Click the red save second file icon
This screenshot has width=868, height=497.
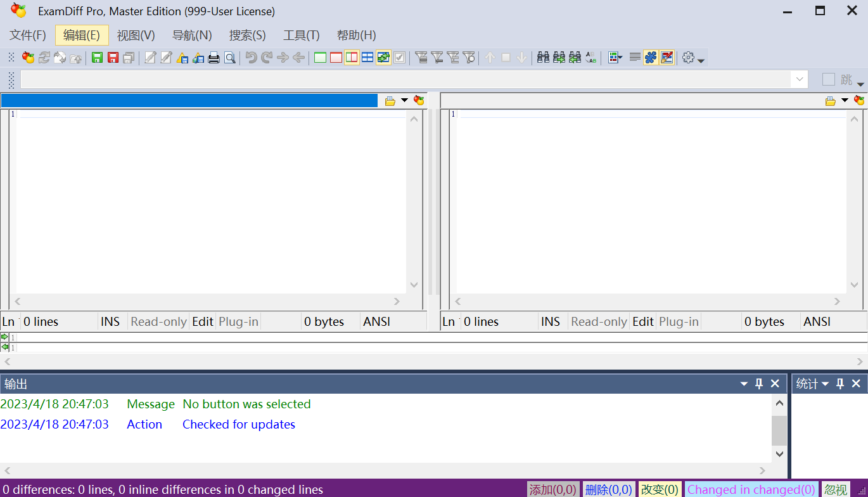coord(113,58)
